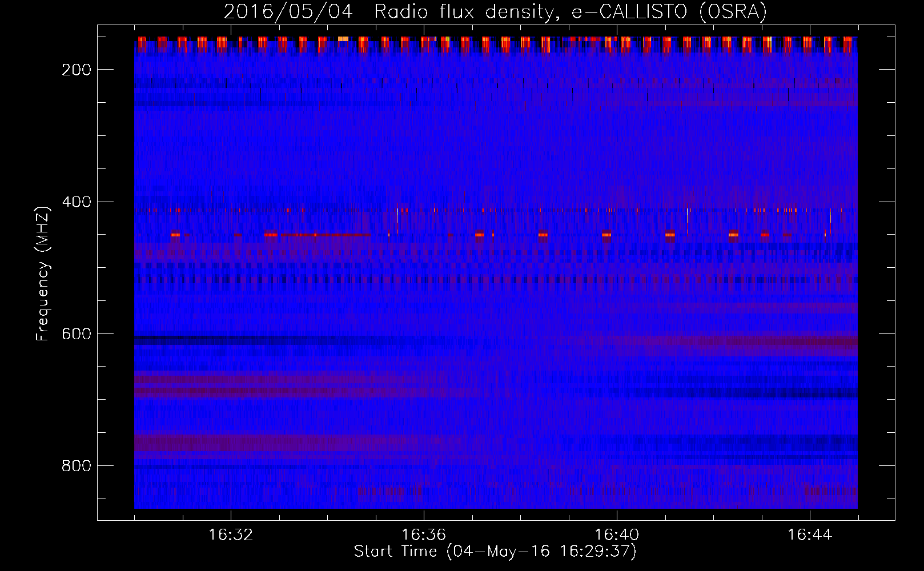Click the 800 frequency tick label

coord(77,466)
